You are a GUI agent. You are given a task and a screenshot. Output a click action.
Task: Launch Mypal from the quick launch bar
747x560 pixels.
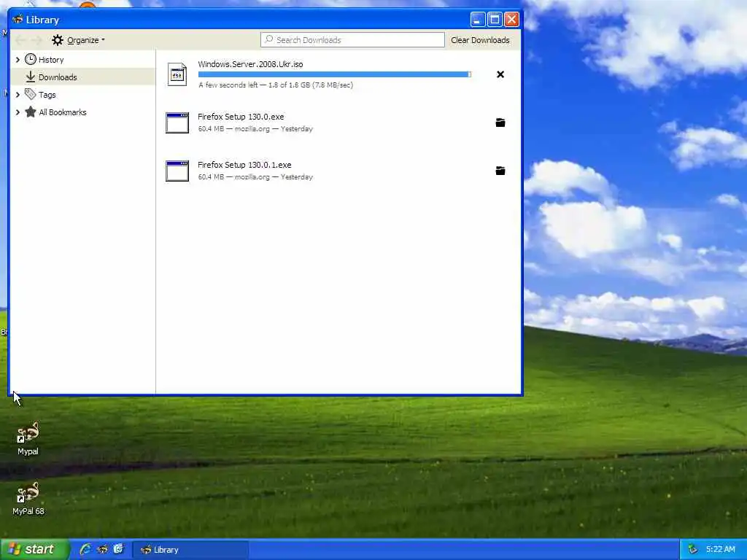pos(102,549)
